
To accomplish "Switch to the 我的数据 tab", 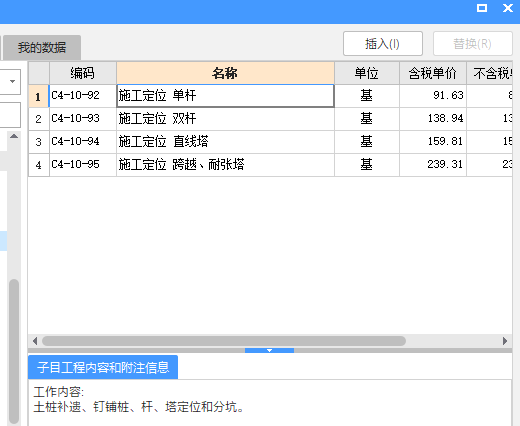I will [42, 47].
